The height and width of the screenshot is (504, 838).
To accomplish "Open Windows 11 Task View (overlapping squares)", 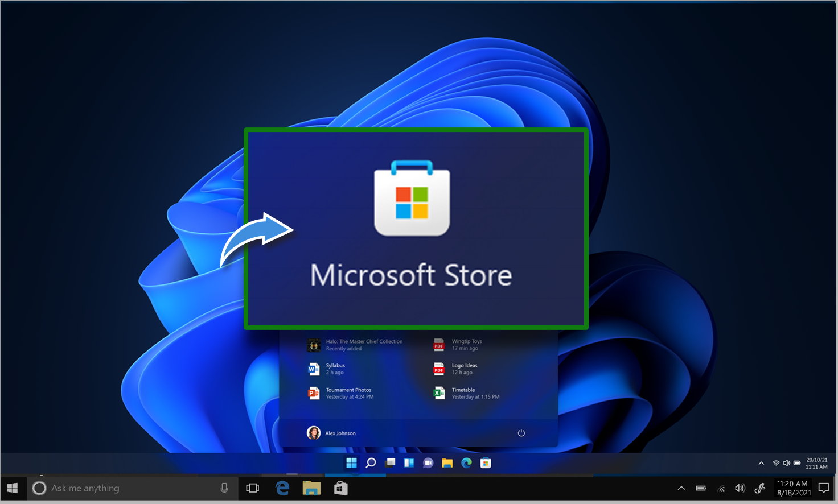I will pyautogui.click(x=390, y=462).
